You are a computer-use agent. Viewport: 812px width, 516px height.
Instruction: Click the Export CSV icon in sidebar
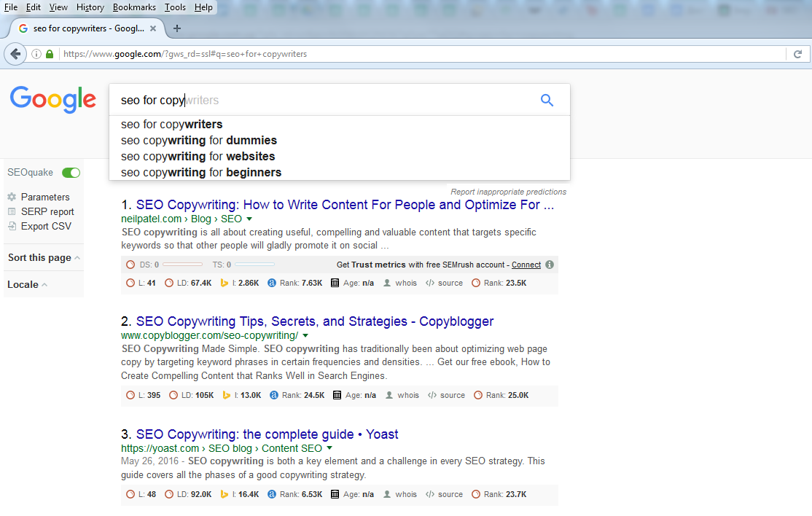point(12,226)
